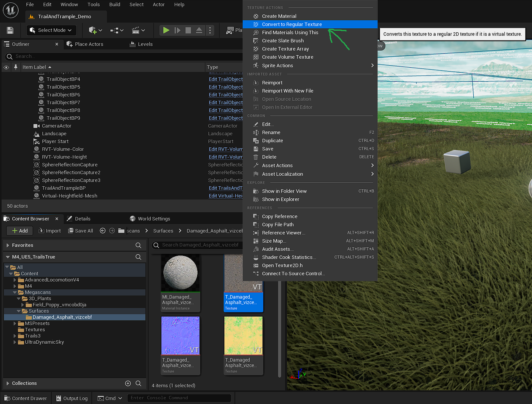Choose Convert to Regular Texture

310,24
